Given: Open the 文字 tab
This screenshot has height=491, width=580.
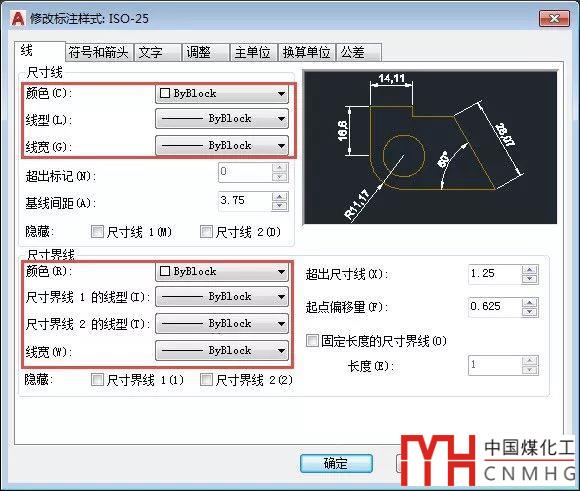Looking at the screenshot, I should [x=158, y=52].
